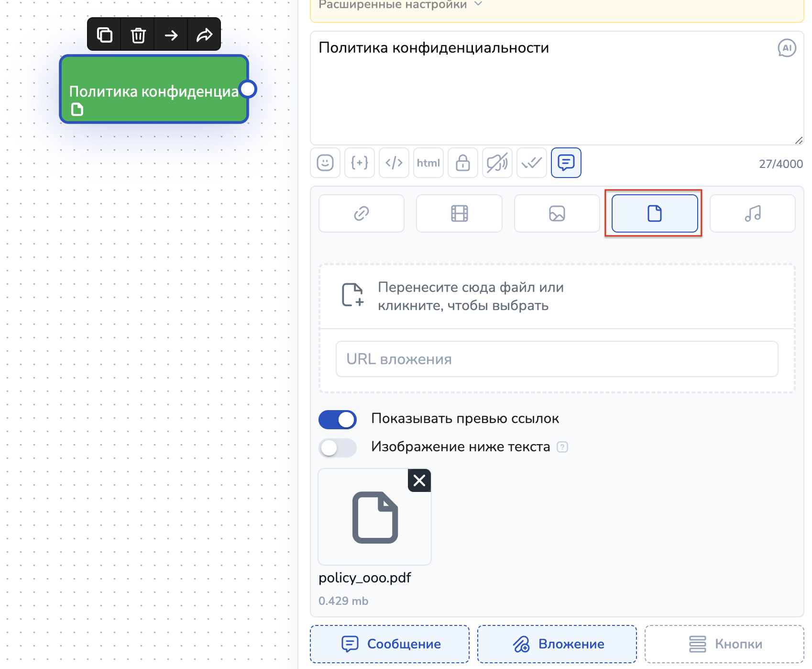This screenshot has width=812, height=669.
Task: Toggle the silent notification icon
Action: tap(497, 163)
